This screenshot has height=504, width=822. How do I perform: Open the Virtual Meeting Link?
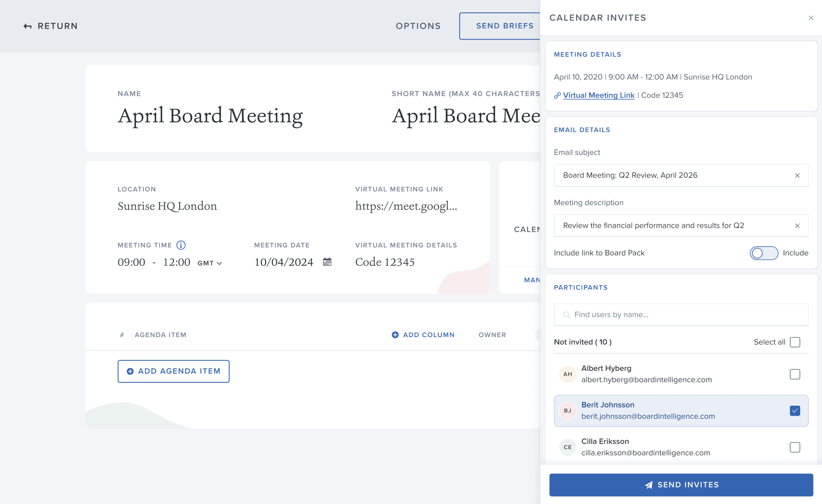(598, 95)
